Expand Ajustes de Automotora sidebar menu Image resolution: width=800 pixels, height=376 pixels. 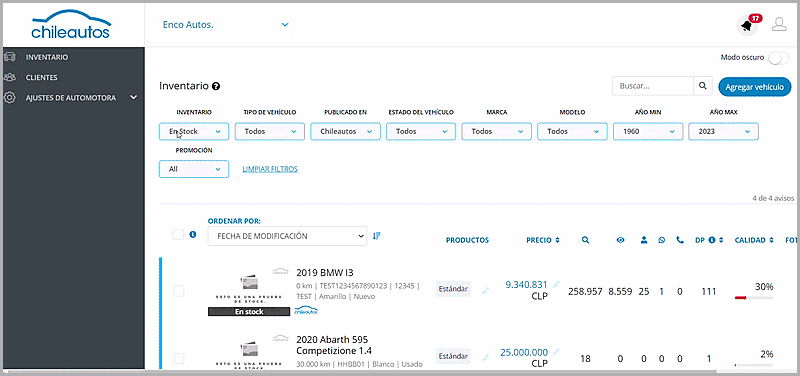pos(71,97)
